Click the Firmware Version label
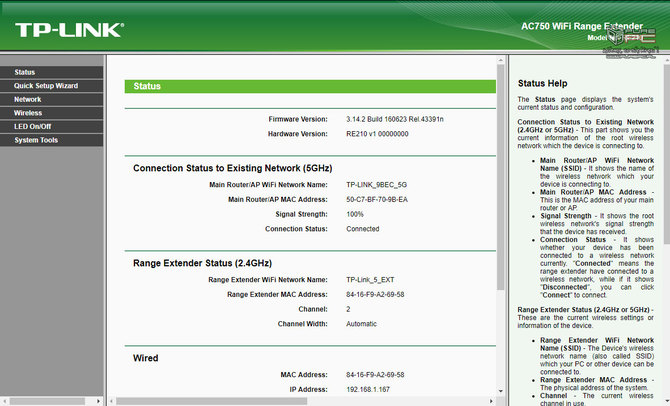Screen dimensions: 670x406 pyautogui.click(x=298, y=119)
